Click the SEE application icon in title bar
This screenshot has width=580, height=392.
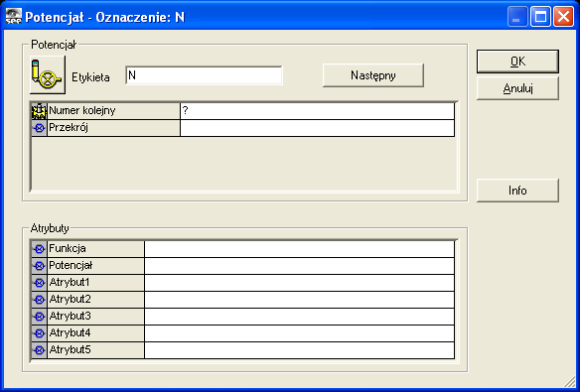14,16
